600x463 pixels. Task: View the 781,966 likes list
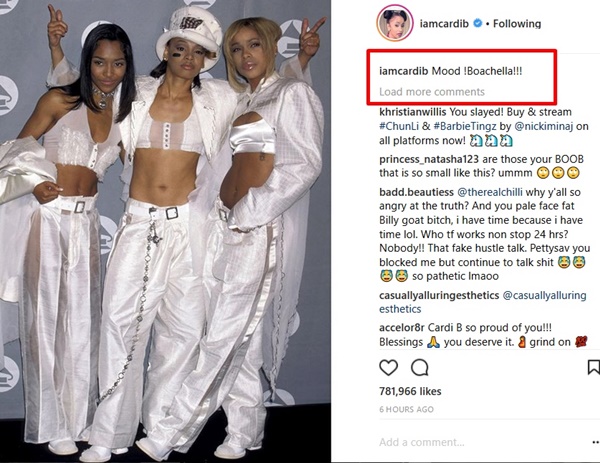[410, 391]
